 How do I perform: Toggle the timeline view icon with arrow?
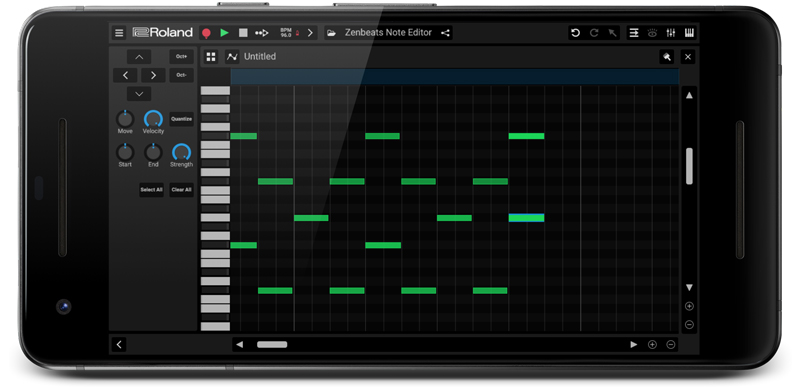(x=634, y=33)
